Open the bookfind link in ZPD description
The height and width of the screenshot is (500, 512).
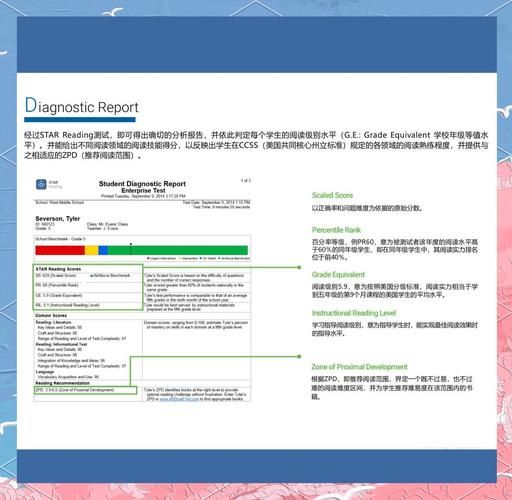pos(179,399)
